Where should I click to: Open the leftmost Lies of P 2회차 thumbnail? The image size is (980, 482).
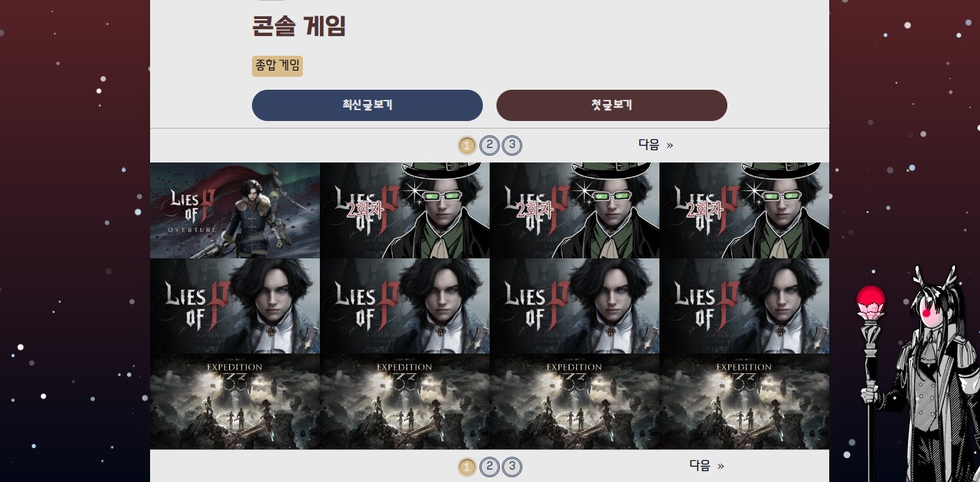coord(405,210)
